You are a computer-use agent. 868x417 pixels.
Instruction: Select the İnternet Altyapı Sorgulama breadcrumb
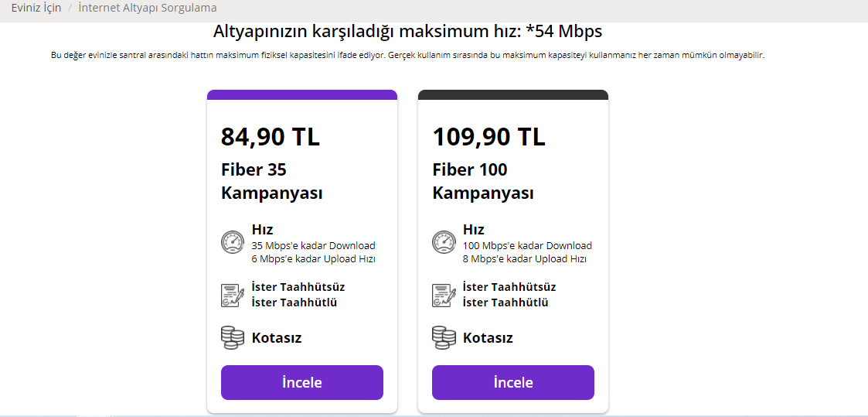[x=148, y=8]
